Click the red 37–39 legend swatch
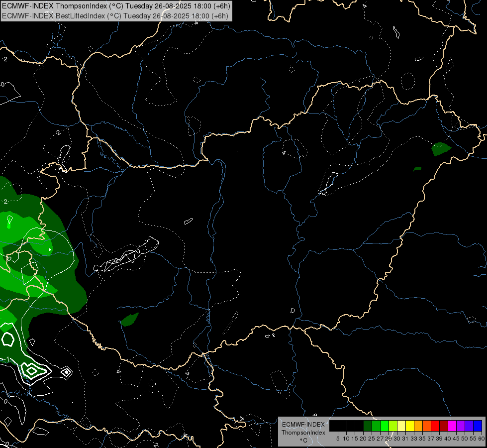Screen dimensions: 487x448 (435, 426)
